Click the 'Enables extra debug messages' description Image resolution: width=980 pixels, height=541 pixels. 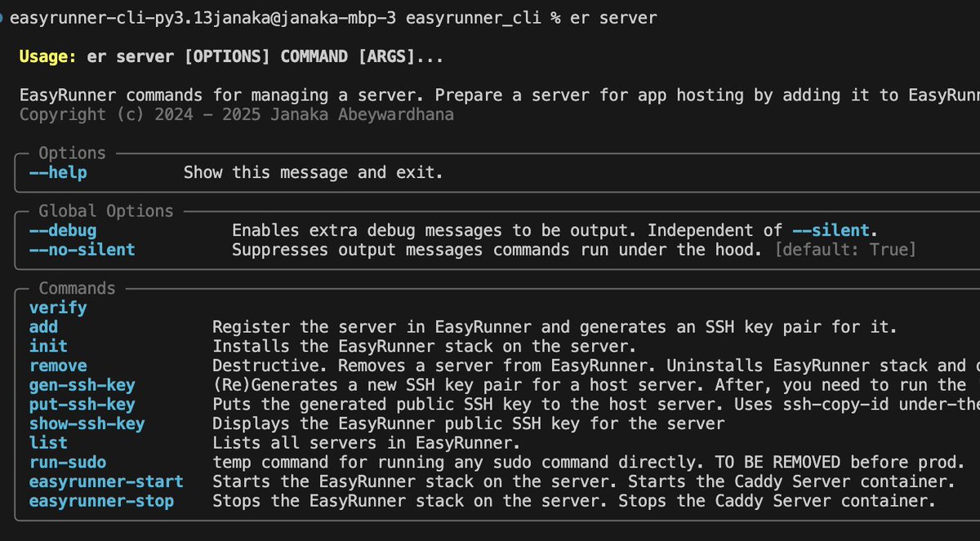pos(366,230)
